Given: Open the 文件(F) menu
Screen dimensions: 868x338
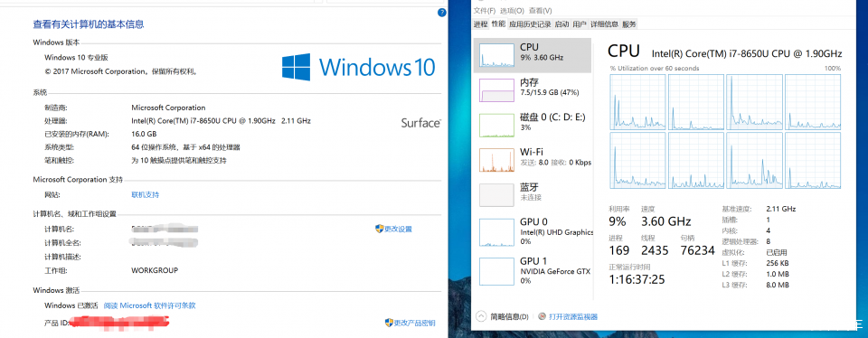Looking at the screenshot, I should tap(485, 11).
